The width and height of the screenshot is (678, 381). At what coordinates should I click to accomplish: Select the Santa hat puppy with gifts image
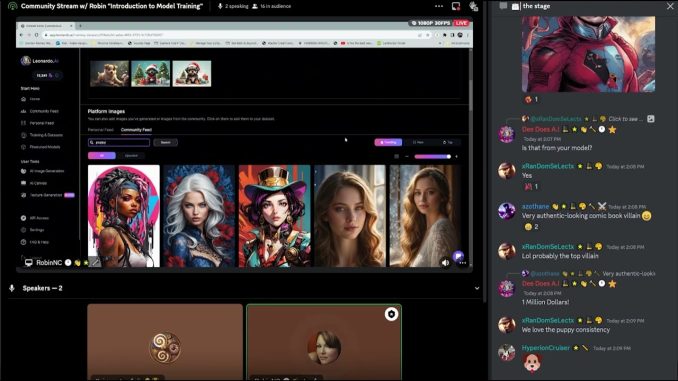(192, 74)
